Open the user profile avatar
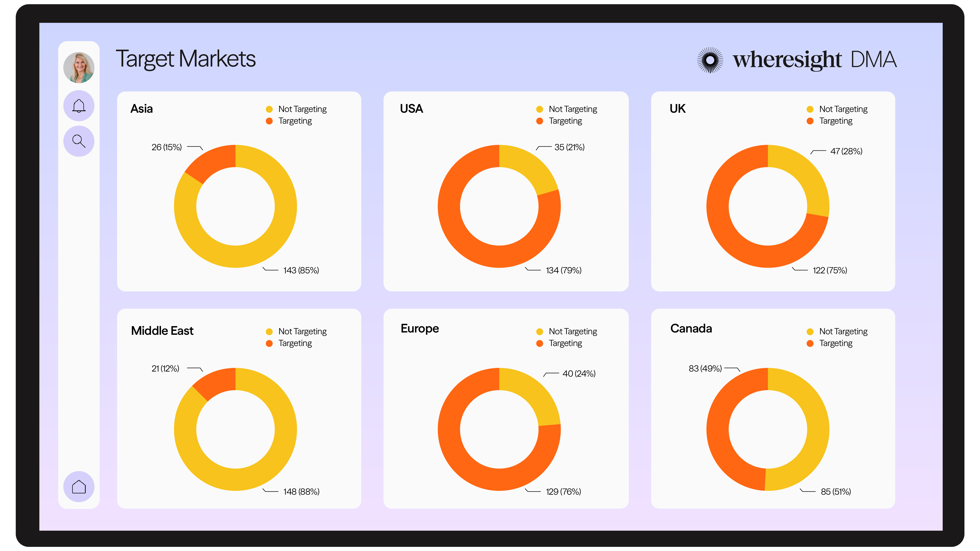Screen dimensions: 980x551 click(79, 67)
